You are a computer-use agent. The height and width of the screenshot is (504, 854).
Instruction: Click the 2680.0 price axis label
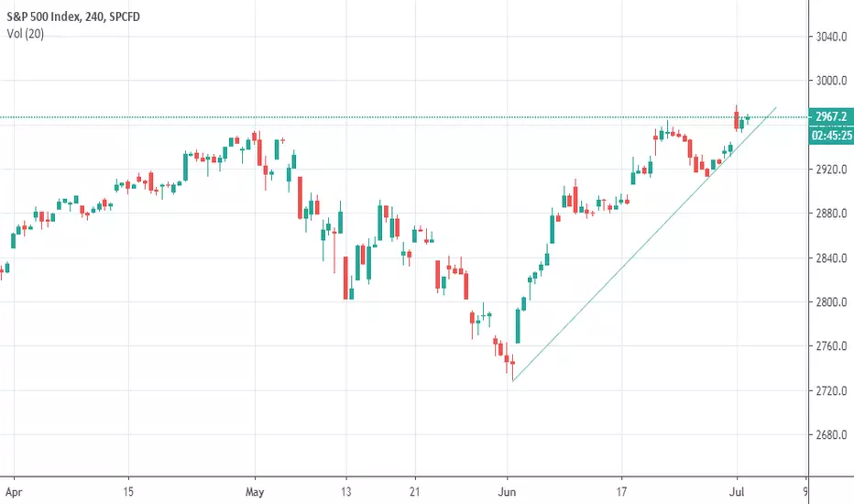tap(831, 434)
